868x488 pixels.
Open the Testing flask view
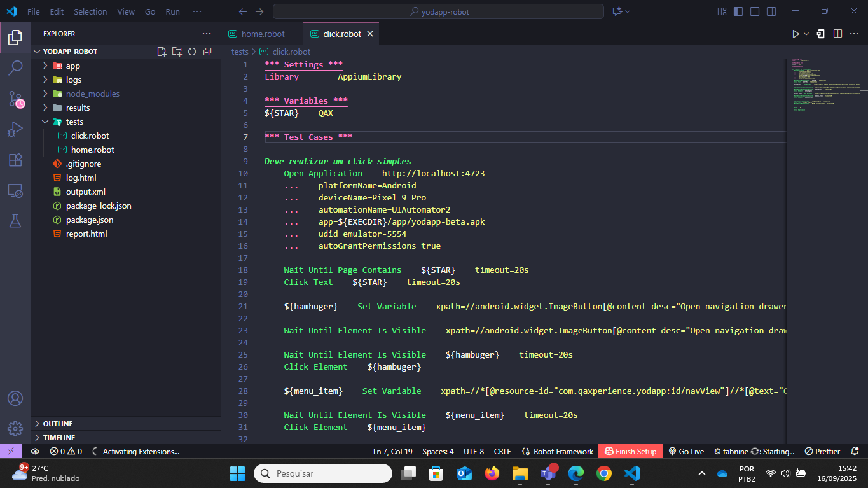click(15, 221)
